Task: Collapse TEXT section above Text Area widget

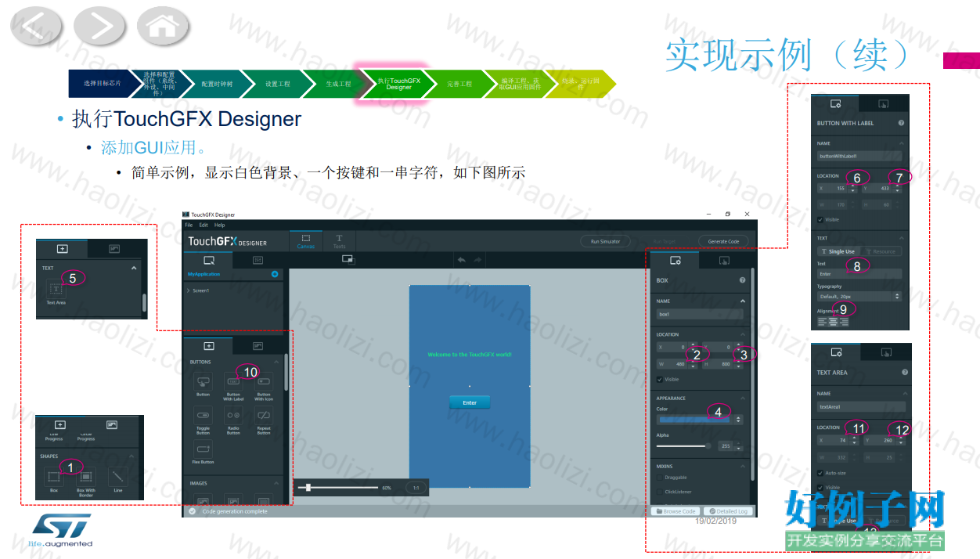Action: pos(134,268)
